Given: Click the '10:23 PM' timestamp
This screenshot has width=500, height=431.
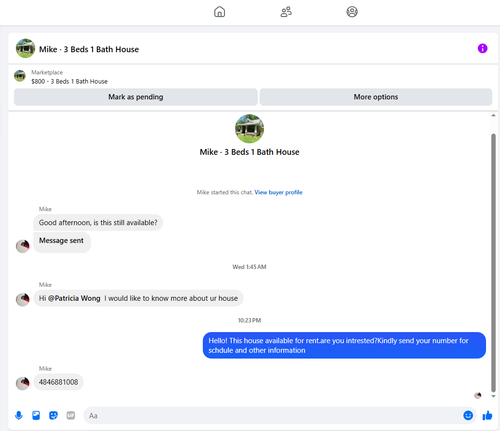Looking at the screenshot, I should (249, 320).
